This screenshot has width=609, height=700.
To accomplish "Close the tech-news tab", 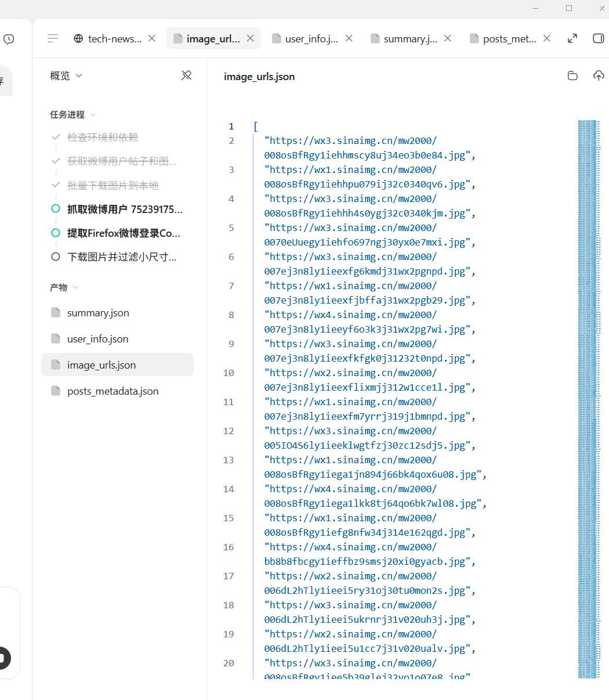I will (152, 38).
